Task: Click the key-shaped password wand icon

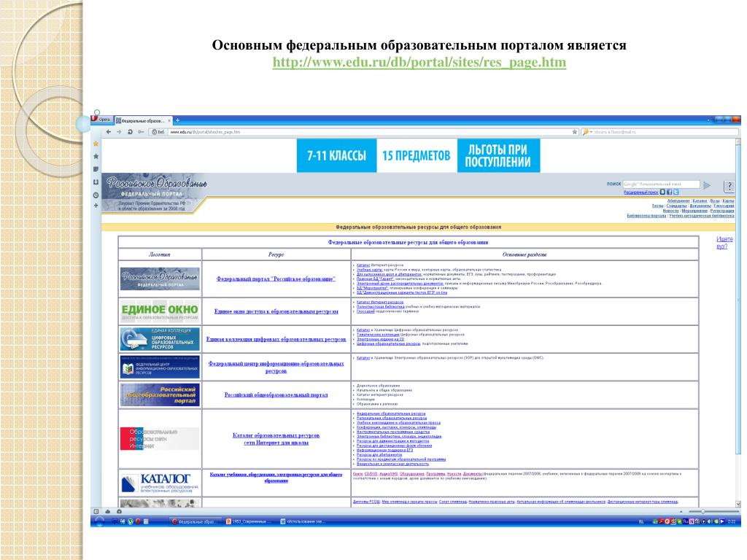Action: click(x=141, y=132)
